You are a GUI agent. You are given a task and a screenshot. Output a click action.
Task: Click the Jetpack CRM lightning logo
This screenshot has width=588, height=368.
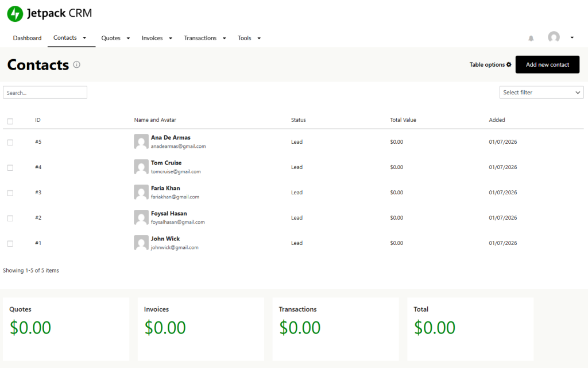coord(15,14)
